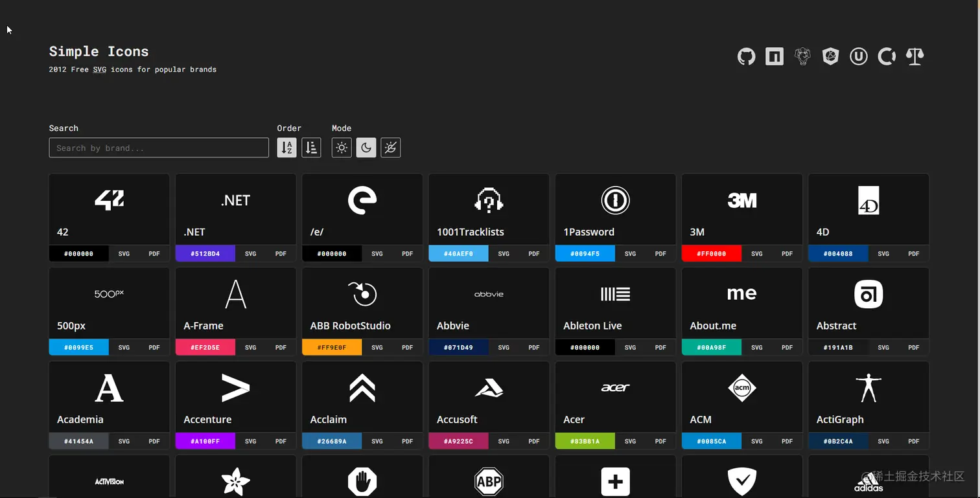Click the AddThis plus-square logo

point(615,482)
